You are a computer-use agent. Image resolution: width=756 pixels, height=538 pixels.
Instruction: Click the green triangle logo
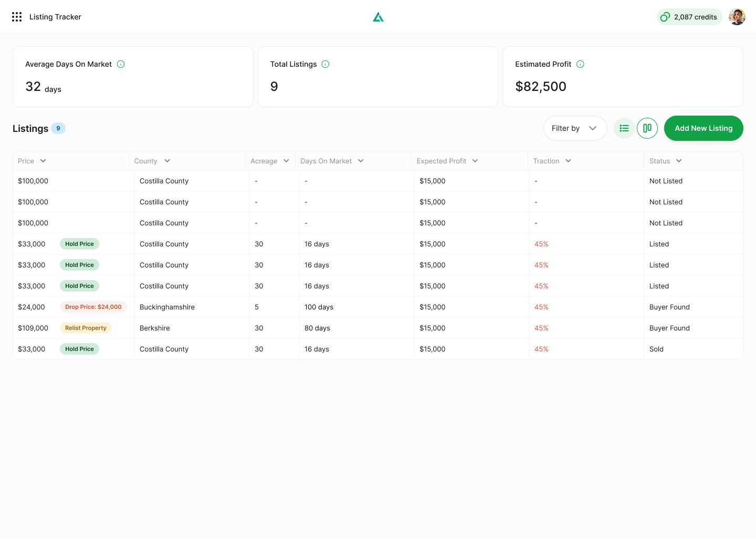point(378,17)
